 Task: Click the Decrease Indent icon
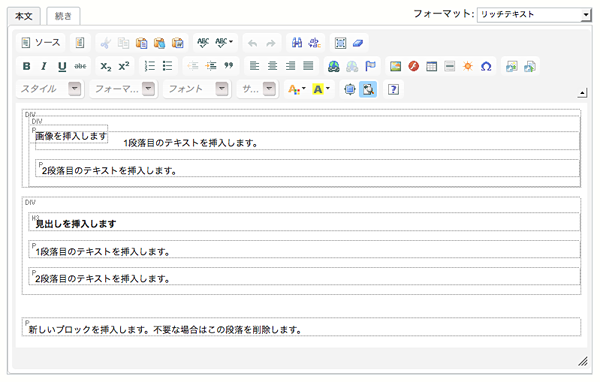coord(193,66)
